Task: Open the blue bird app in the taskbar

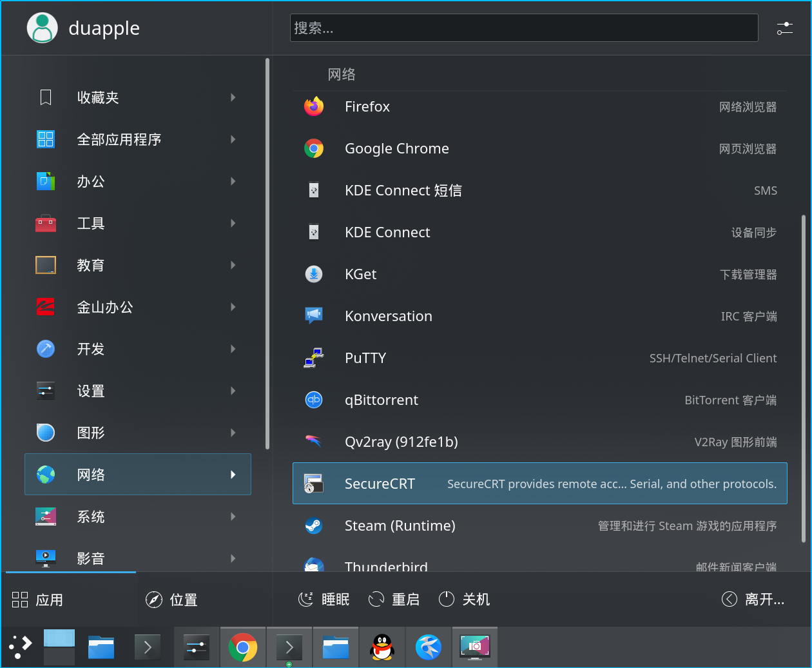Action: click(429, 647)
